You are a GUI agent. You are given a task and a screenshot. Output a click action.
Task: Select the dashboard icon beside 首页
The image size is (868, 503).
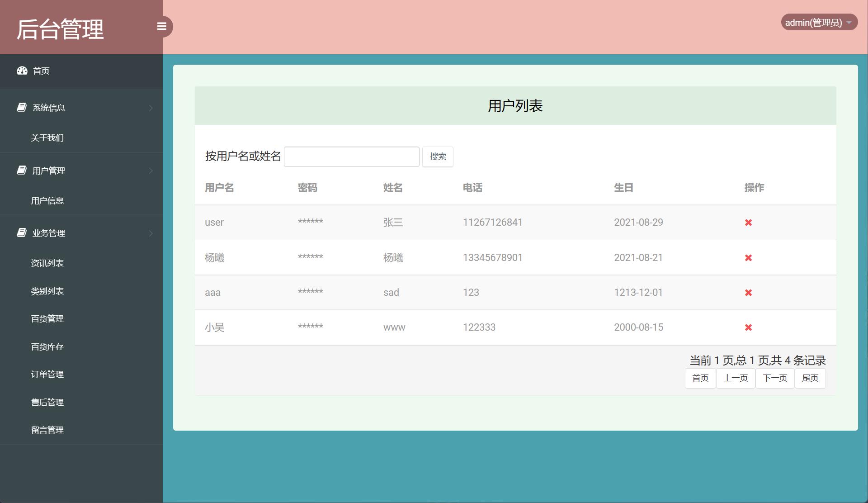23,71
